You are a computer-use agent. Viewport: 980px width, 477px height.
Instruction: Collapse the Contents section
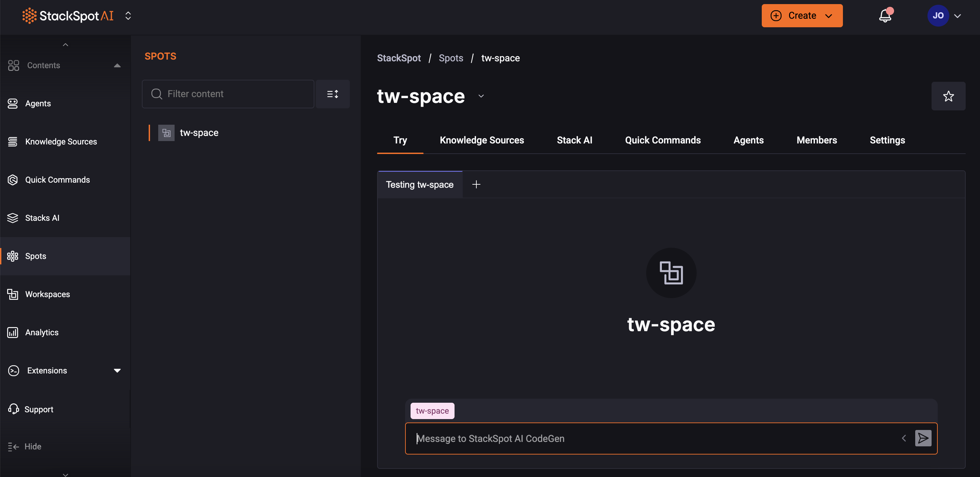(x=117, y=65)
